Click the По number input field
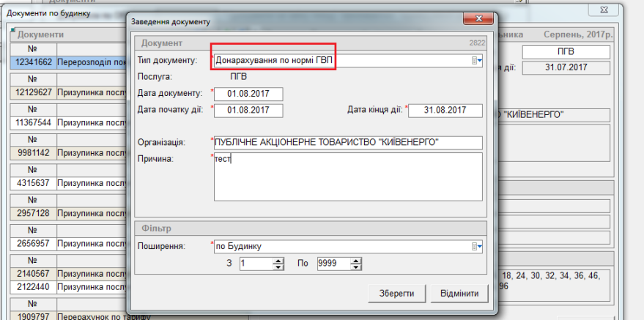644x320 pixels. [333, 263]
